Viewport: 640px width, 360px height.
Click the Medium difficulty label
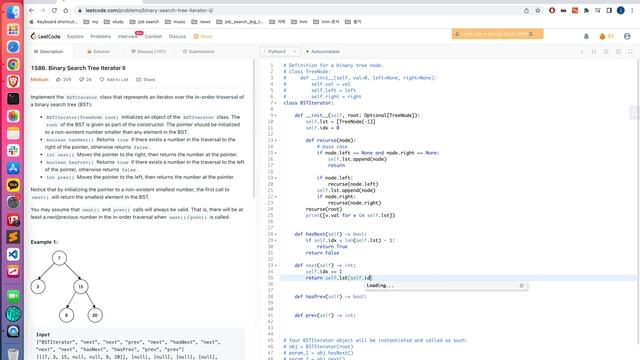pyautogui.click(x=40, y=80)
